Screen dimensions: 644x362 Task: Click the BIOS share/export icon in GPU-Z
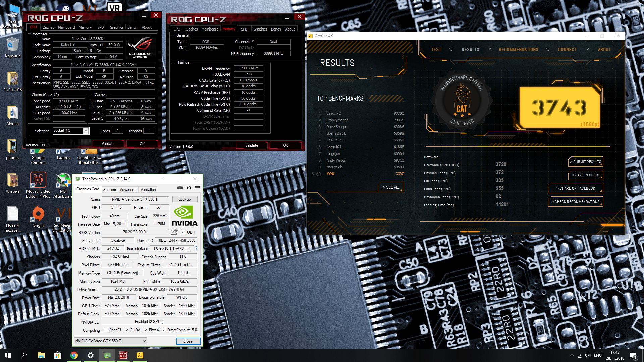(174, 232)
